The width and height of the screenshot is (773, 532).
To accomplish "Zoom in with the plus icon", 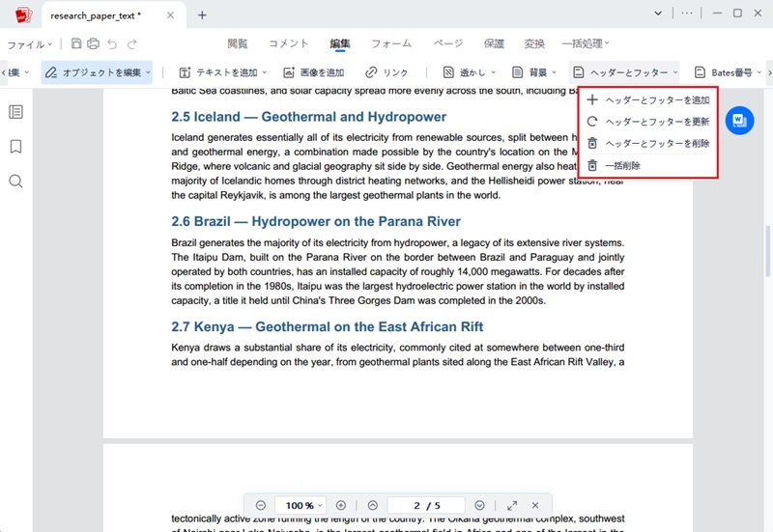I will point(341,505).
